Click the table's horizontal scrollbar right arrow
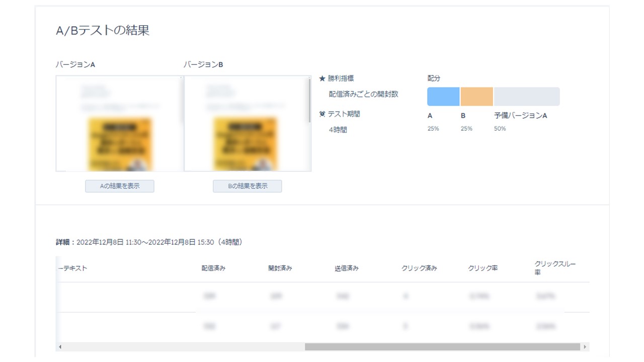Viewport: 644px width, 362px height. [x=585, y=347]
